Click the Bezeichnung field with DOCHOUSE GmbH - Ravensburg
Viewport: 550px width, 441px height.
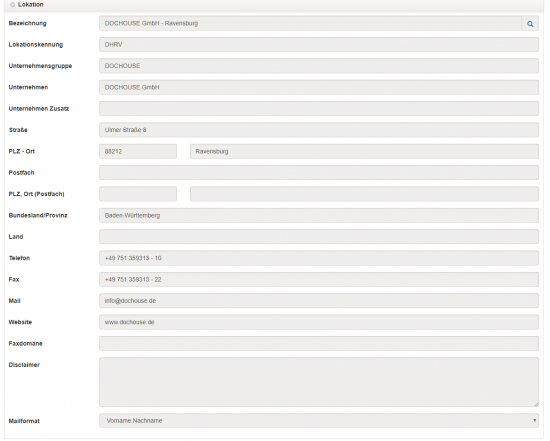pyautogui.click(x=310, y=24)
